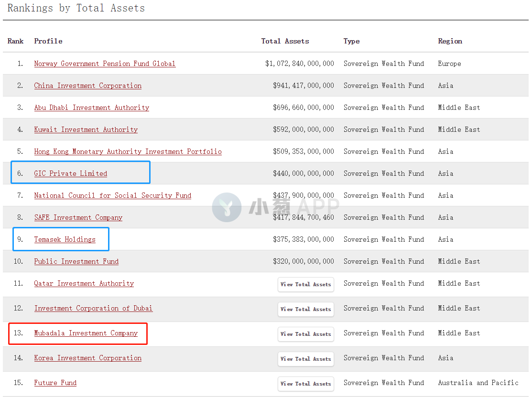Screen dimensions: 532x397
Task: Click rank number 8. in the table
Action: click(20, 218)
